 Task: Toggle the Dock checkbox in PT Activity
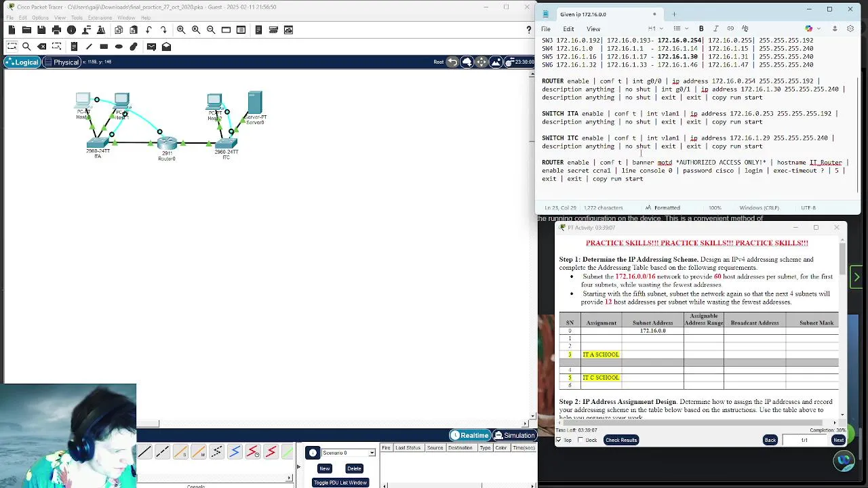pos(580,440)
